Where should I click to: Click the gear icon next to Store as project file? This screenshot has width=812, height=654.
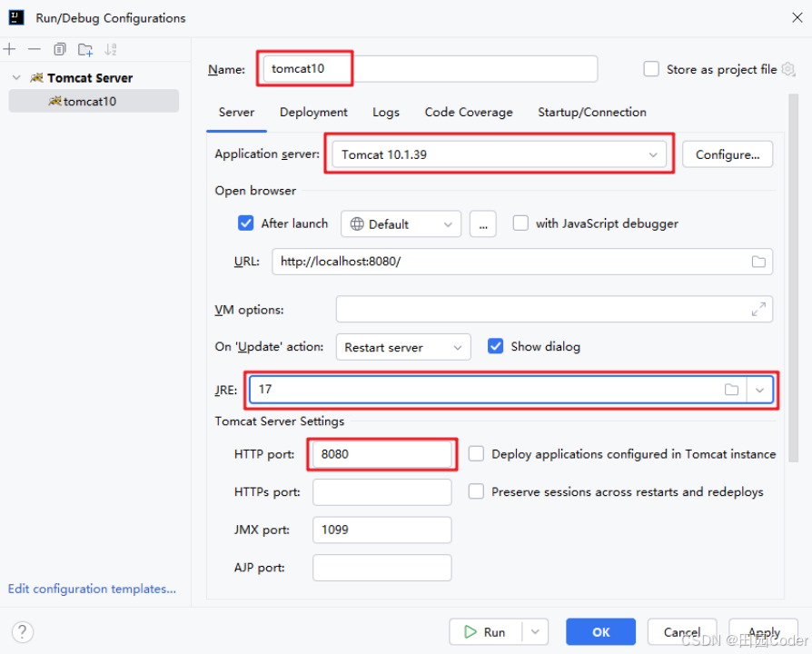tap(789, 69)
